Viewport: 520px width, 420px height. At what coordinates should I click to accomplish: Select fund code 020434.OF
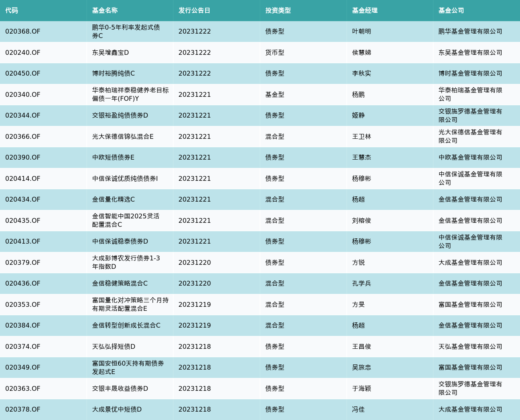(23, 200)
